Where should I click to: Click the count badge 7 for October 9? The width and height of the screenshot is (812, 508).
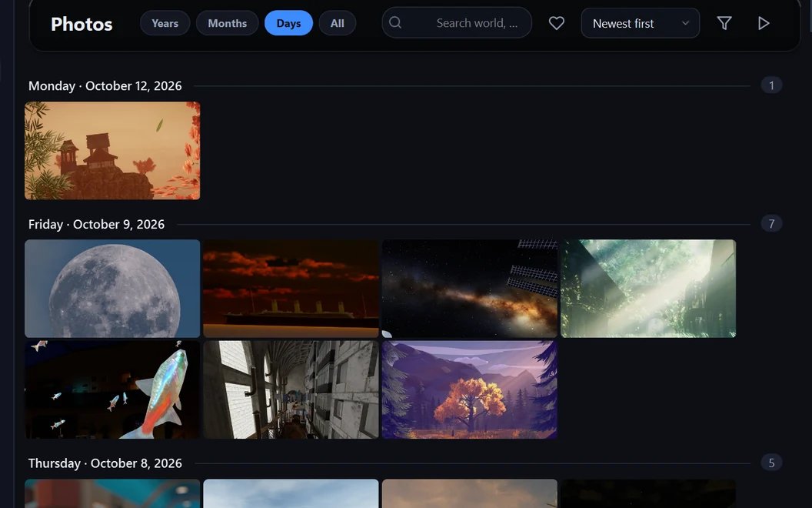click(x=771, y=224)
